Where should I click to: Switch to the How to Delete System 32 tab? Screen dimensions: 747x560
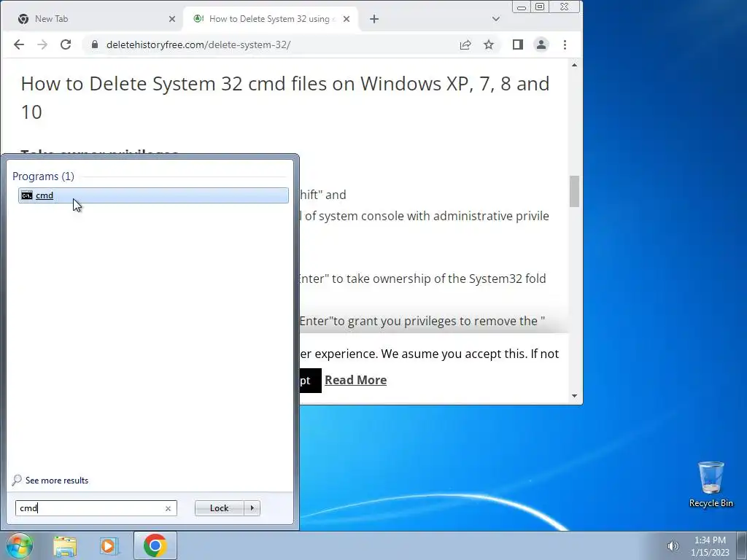click(271, 19)
